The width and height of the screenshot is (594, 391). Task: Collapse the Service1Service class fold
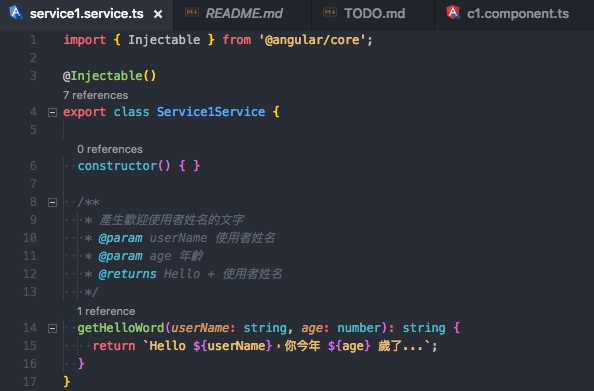coord(52,112)
